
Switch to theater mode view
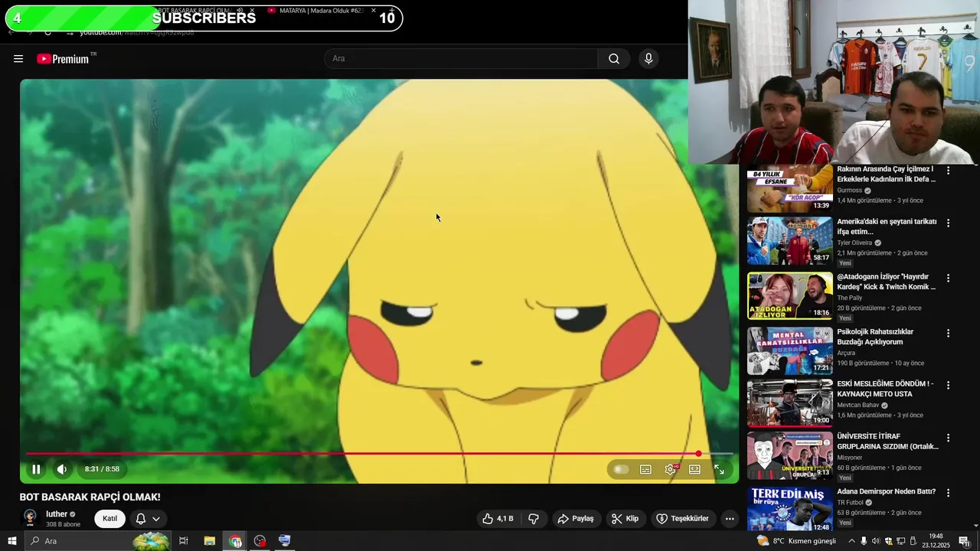[x=694, y=469]
